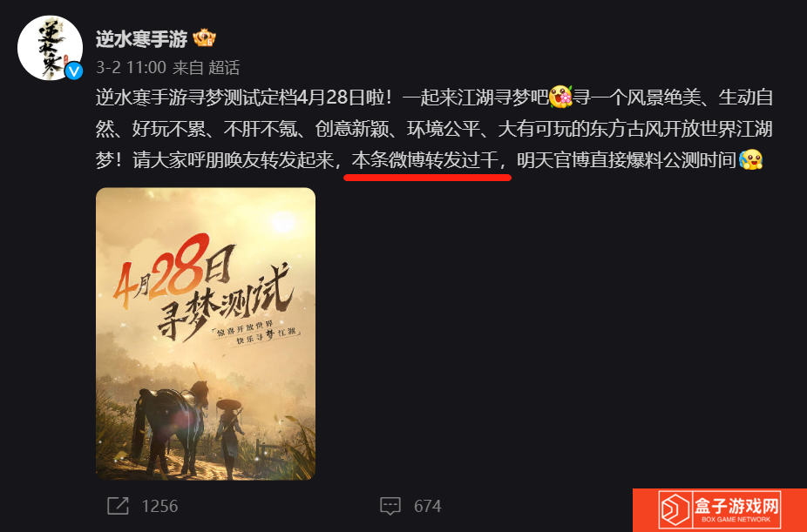This screenshot has height=532, width=807.
Task: Open the 3-2 11:00 post timestamp
Action: [x=132, y=67]
